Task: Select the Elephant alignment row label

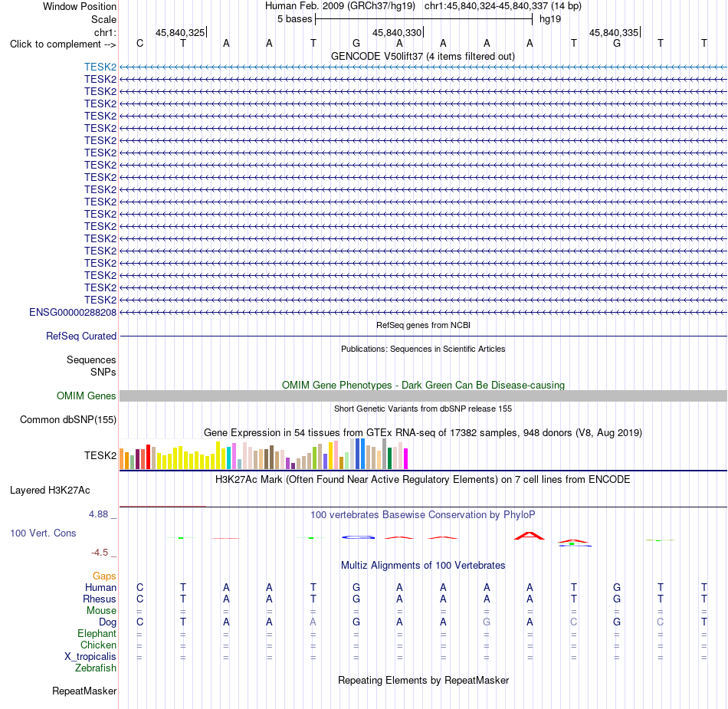Action: coord(97,634)
